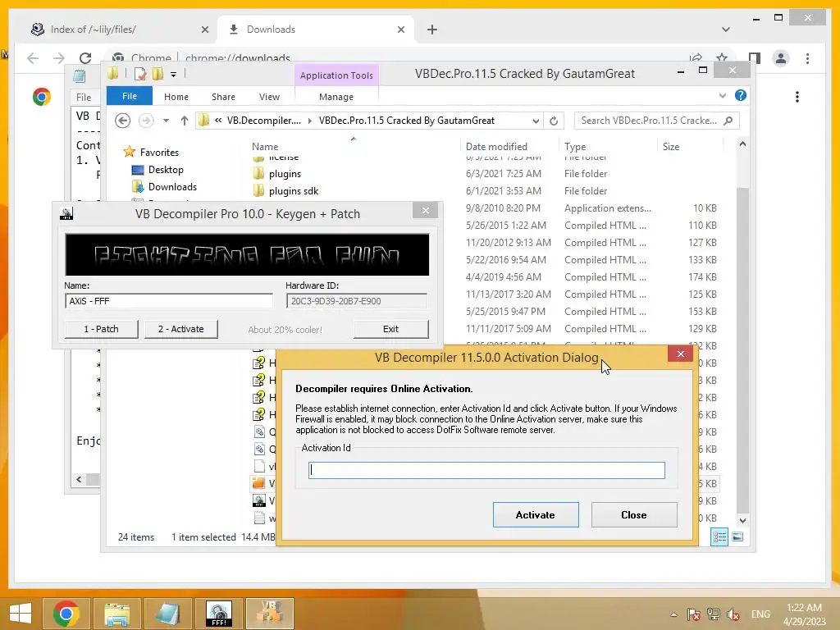Select Downloads in the navigation pane
The image size is (840, 630).
click(x=172, y=186)
